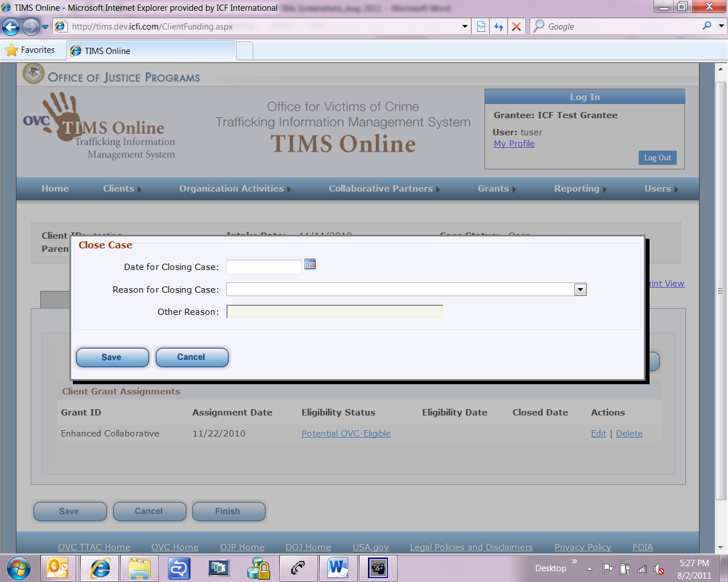Open the Potential OVC-Eligible link

346,433
